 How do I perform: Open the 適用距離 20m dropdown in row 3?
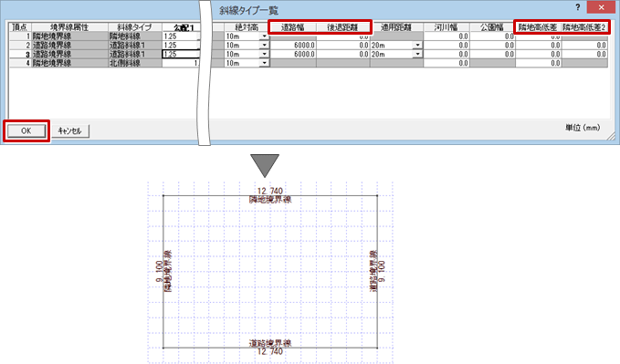click(x=418, y=54)
